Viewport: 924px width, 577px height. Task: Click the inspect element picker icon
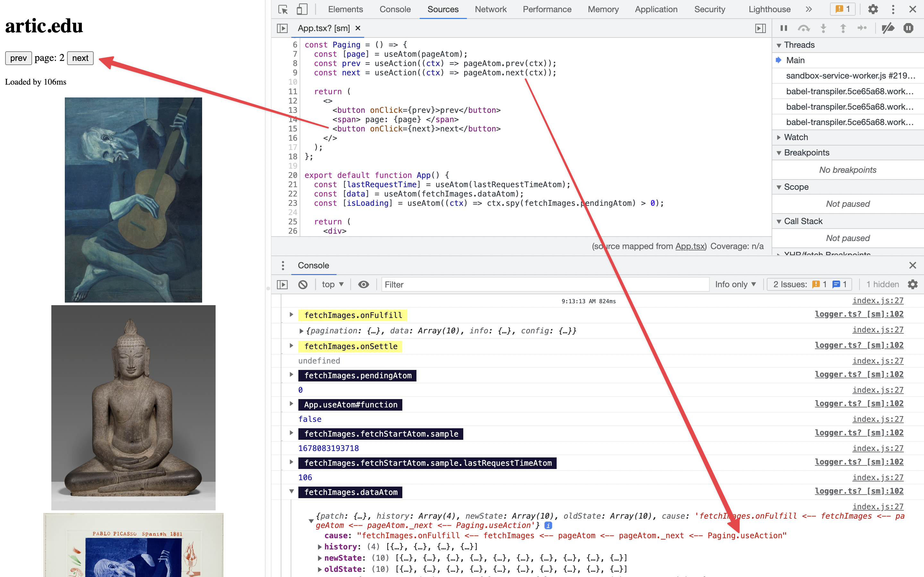[x=283, y=9]
